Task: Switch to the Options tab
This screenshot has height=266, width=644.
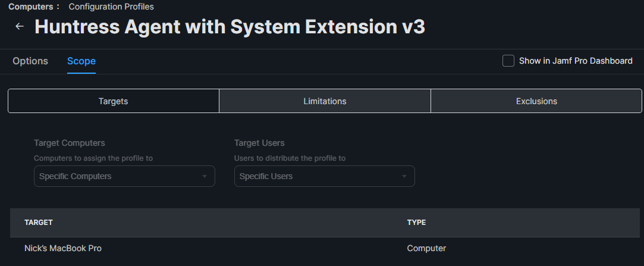Action: 30,61
